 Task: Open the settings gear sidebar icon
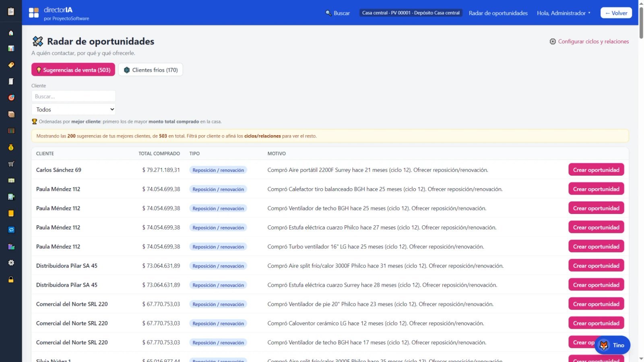point(11,263)
